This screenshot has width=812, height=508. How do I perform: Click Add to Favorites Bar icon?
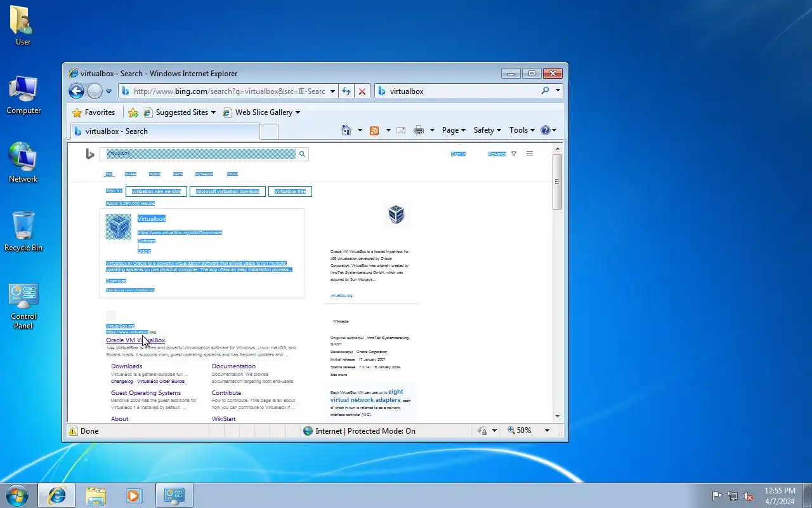(x=133, y=112)
